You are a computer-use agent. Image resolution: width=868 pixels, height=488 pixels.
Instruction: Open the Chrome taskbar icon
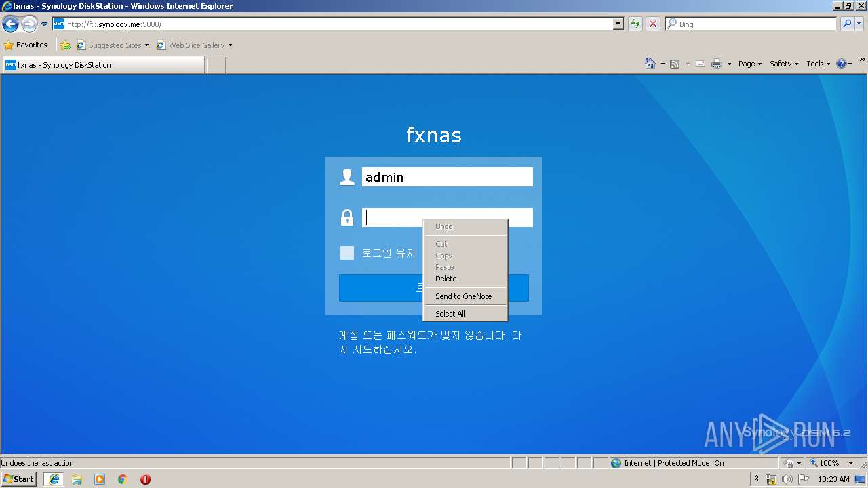point(123,479)
